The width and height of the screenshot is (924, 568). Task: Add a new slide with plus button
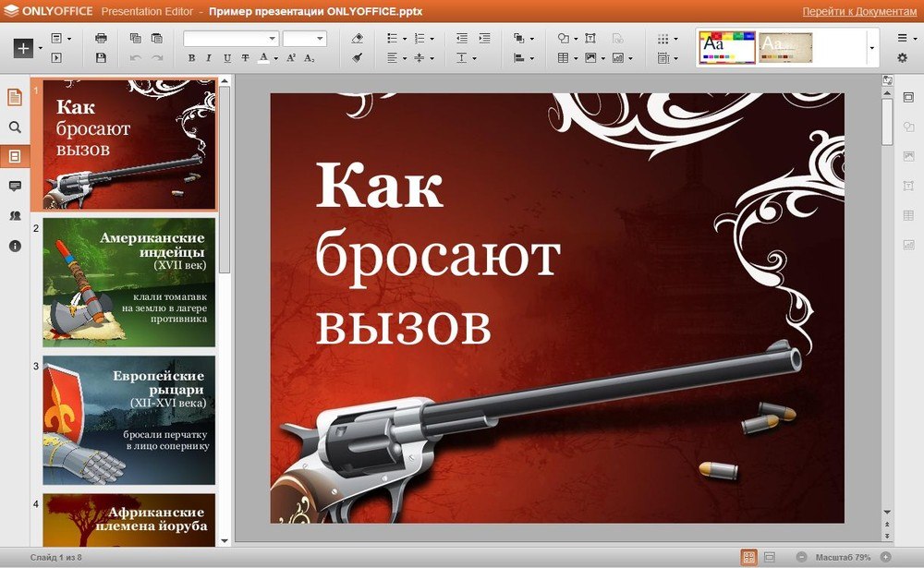(24, 48)
